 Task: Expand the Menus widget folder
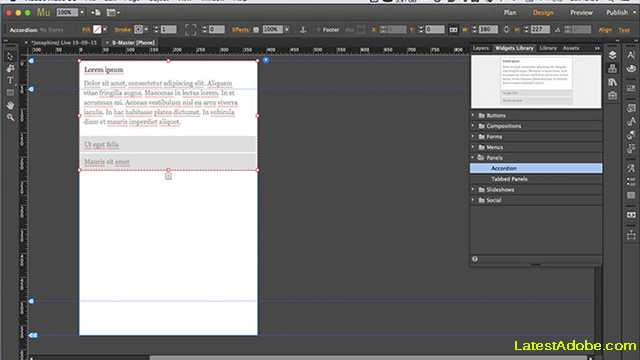coord(473,147)
